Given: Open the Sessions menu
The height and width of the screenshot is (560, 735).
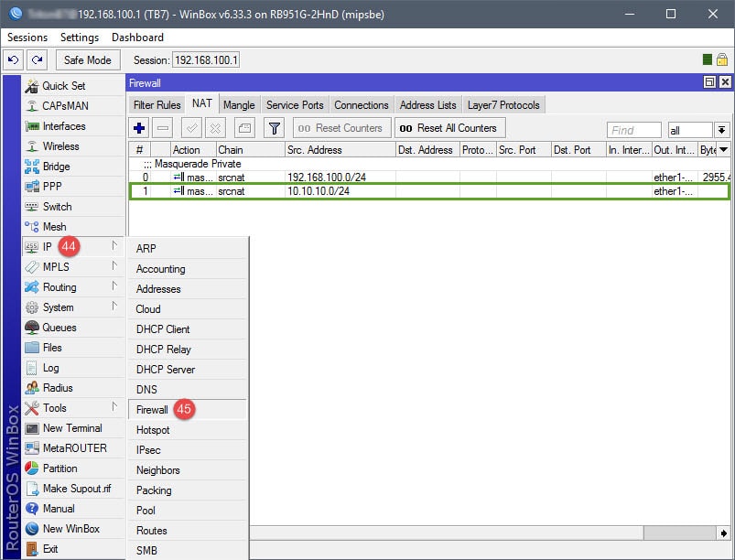Looking at the screenshot, I should [x=27, y=38].
